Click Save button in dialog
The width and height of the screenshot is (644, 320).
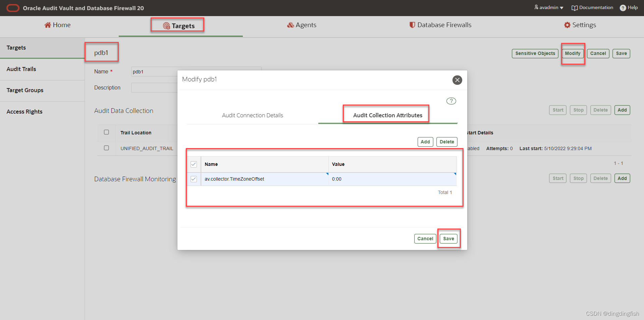click(448, 239)
